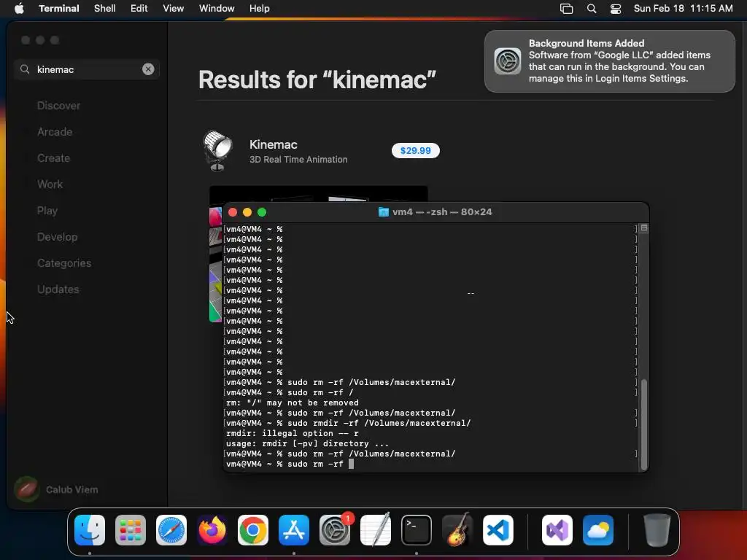The image size is (747, 560).
Task: Open the Edit menu
Action: pyautogui.click(x=139, y=9)
